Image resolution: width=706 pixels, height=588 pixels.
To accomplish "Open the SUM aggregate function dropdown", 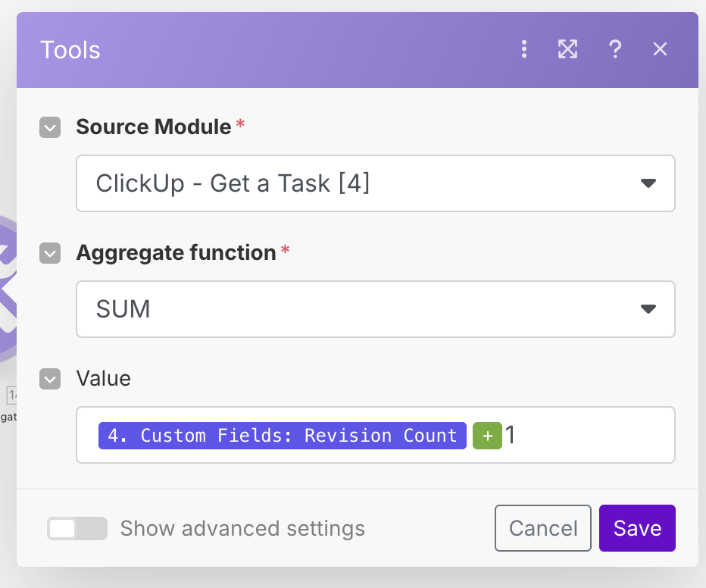I will tap(375, 309).
